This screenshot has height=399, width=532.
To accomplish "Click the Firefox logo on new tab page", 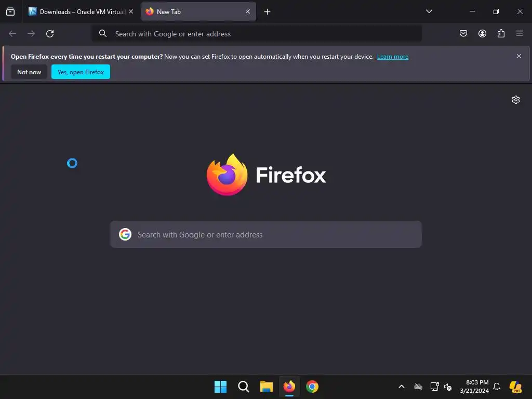I will click(x=267, y=175).
